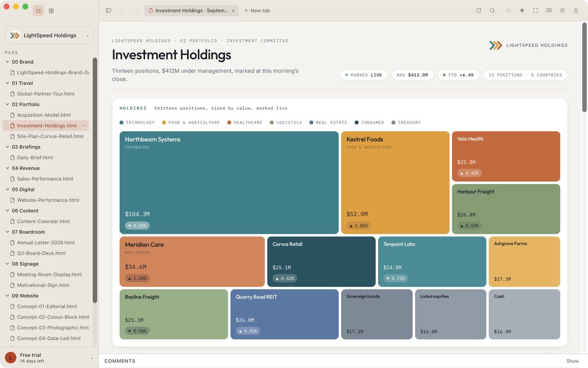Select the Investment Holdings tab
The image size is (588, 368).
[x=192, y=11]
